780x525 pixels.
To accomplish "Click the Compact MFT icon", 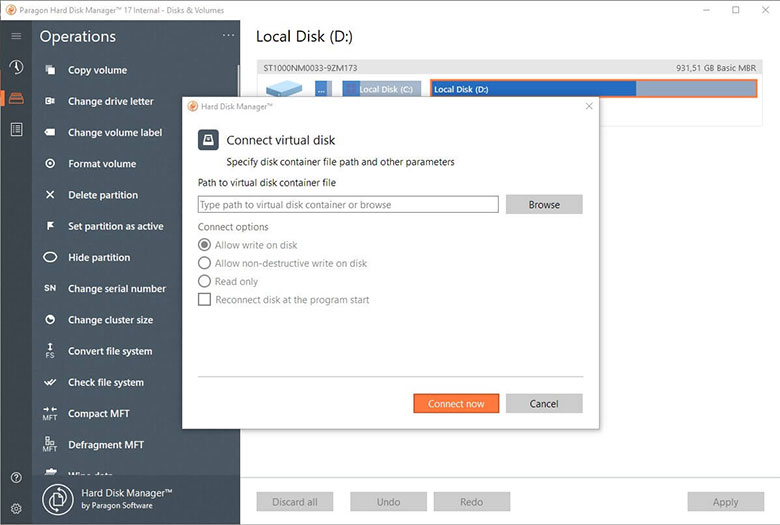I will [x=50, y=414].
